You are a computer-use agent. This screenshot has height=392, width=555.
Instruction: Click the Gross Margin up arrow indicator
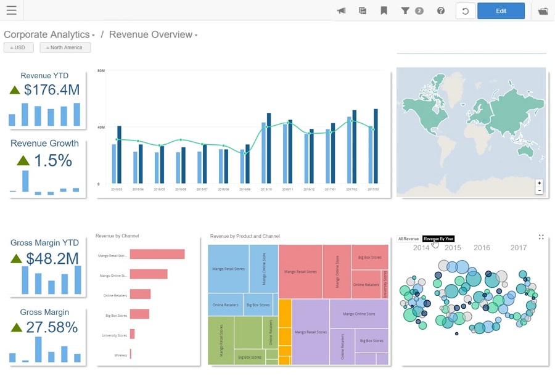(16, 327)
